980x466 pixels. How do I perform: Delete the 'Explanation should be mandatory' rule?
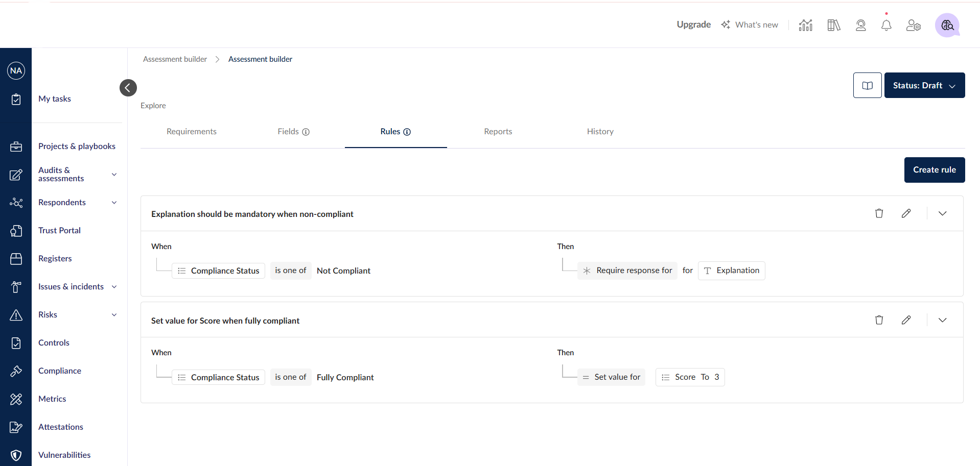click(879, 213)
